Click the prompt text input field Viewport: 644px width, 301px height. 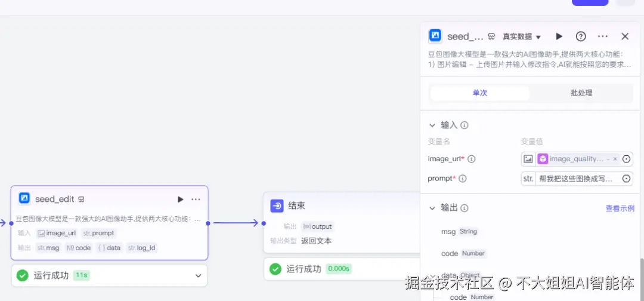click(x=578, y=179)
